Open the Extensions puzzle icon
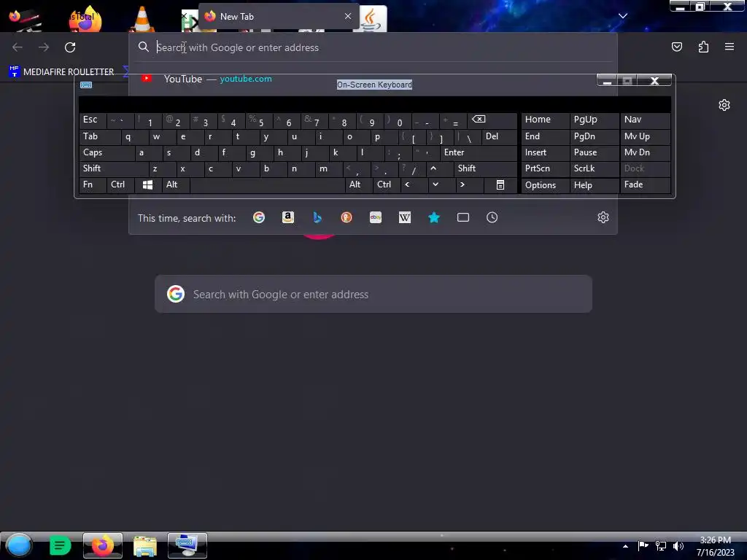Image resolution: width=747 pixels, height=560 pixels. coord(703,47)
